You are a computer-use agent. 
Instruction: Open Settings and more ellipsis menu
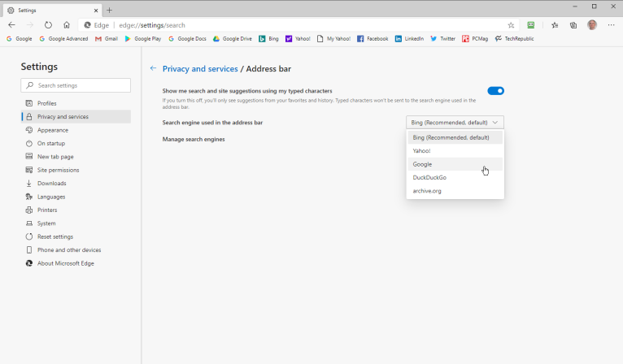[x=611, y=25]
